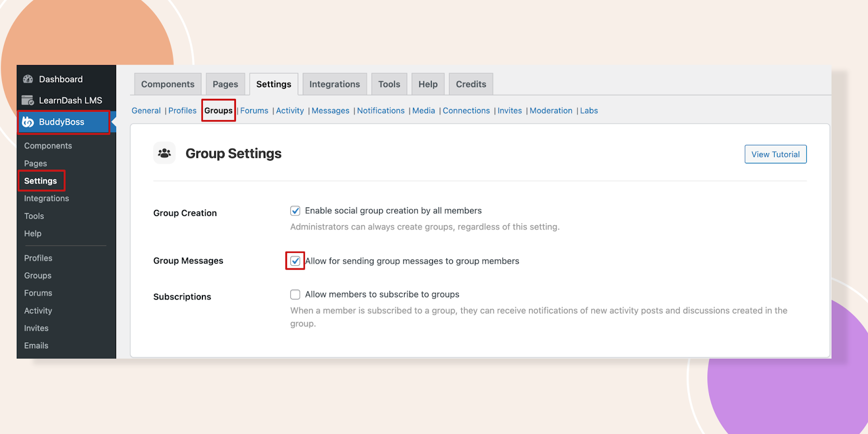Go to Notifications settings link
The width and height of the screenshot is (868, 434).
[381, 111]
